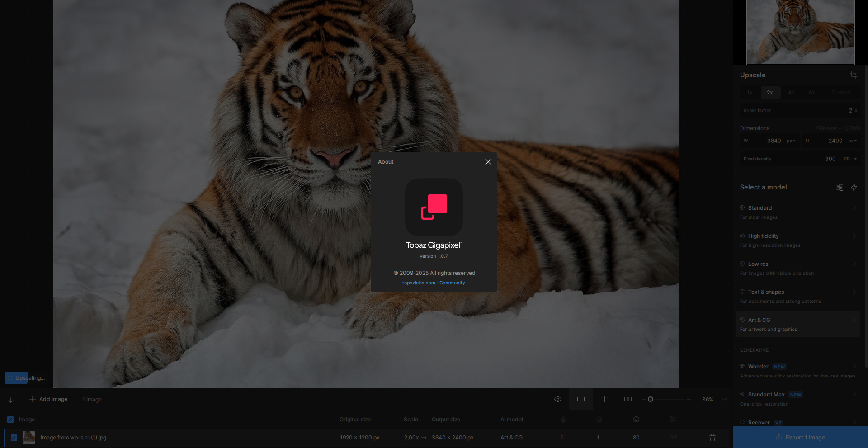Open the Community link
Viewport: 868px width, 448px height.
[452, 283]
